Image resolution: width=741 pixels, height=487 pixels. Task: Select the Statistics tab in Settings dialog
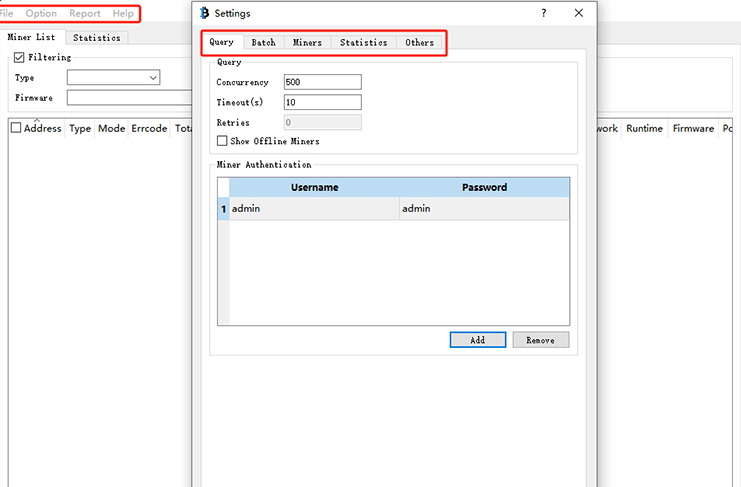tap(363, 43)
